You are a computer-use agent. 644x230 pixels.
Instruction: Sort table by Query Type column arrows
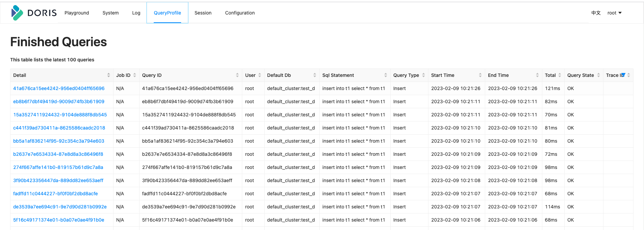[x=423, y=75]
